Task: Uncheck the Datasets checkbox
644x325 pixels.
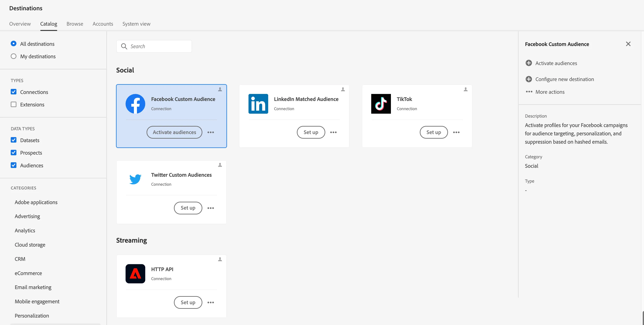Action: click(x=14, y=140)
